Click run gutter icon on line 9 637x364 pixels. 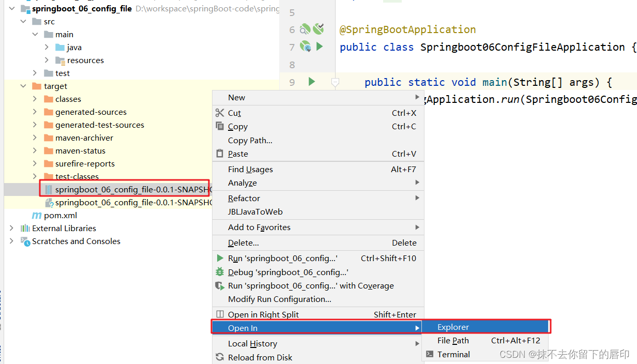click(311, 82)
